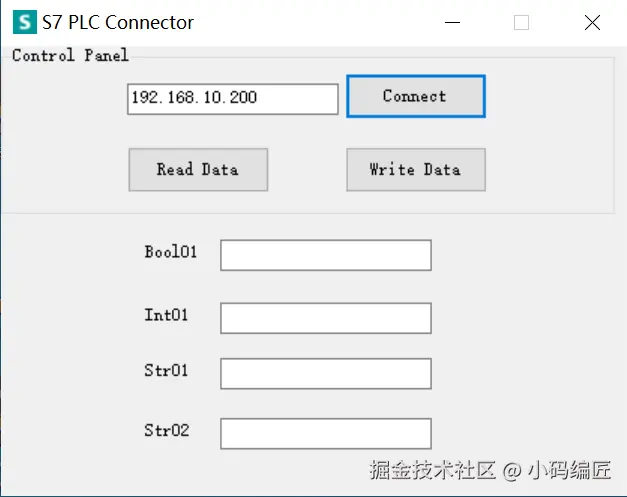The height and width of the screenshot is (497, 627).
Task: Select the Str01 input field
Action: click(325, 373)
